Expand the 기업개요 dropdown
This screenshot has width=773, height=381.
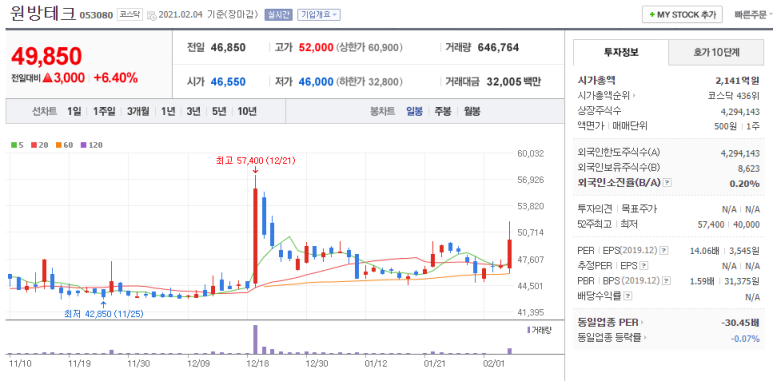[x=318, y=15]
